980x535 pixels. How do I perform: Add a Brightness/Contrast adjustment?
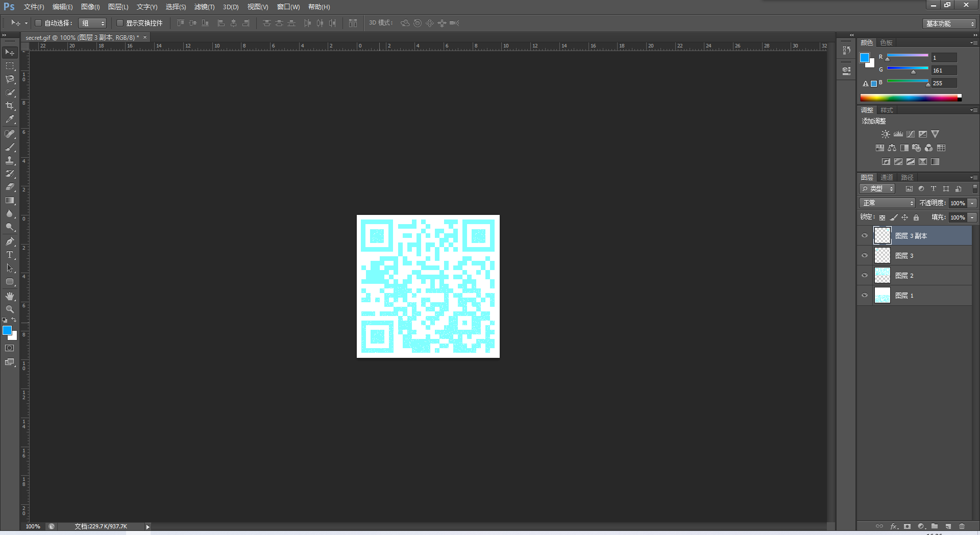(886, 134)
